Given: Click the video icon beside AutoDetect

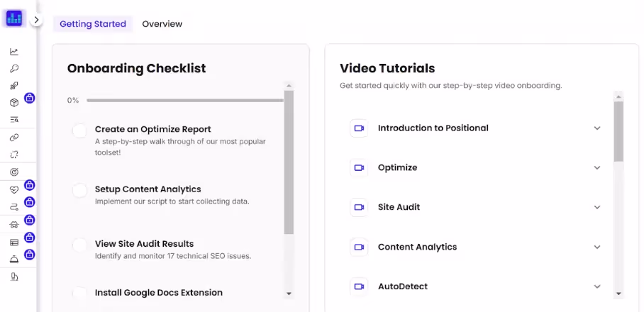Looking at the screenshot, I should click(359, 286).
